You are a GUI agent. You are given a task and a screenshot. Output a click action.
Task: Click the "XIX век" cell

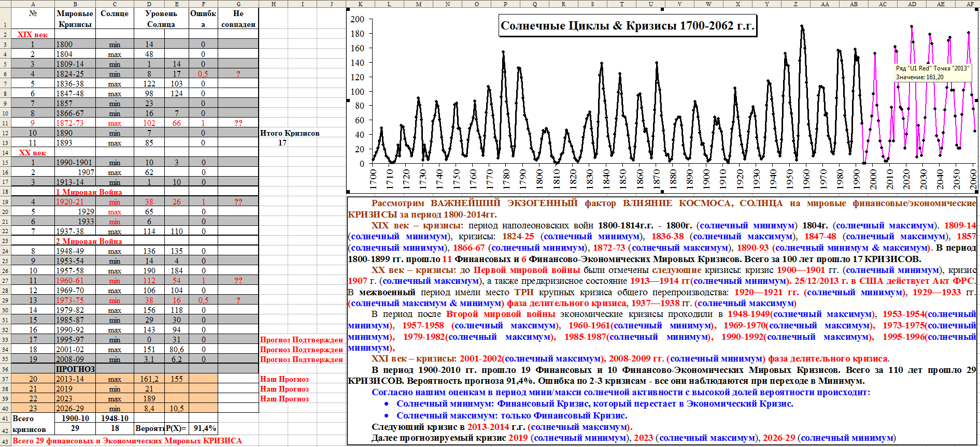pos(33,35)
